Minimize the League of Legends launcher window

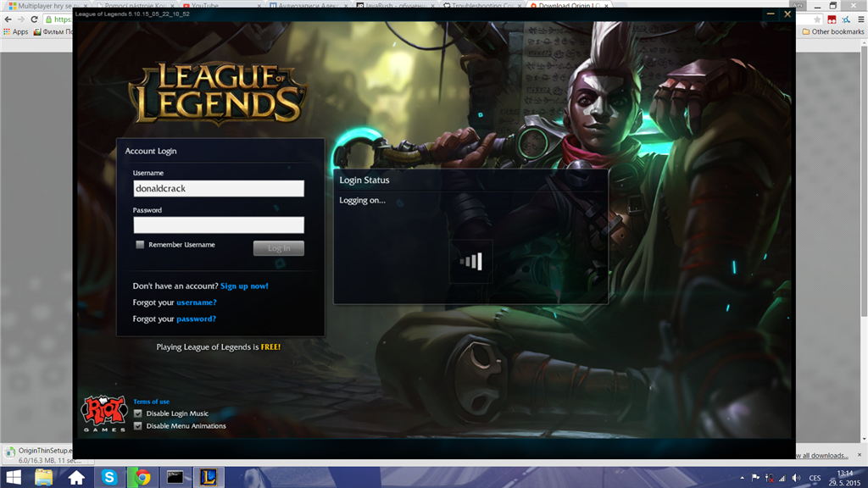(x=770, y=14)
